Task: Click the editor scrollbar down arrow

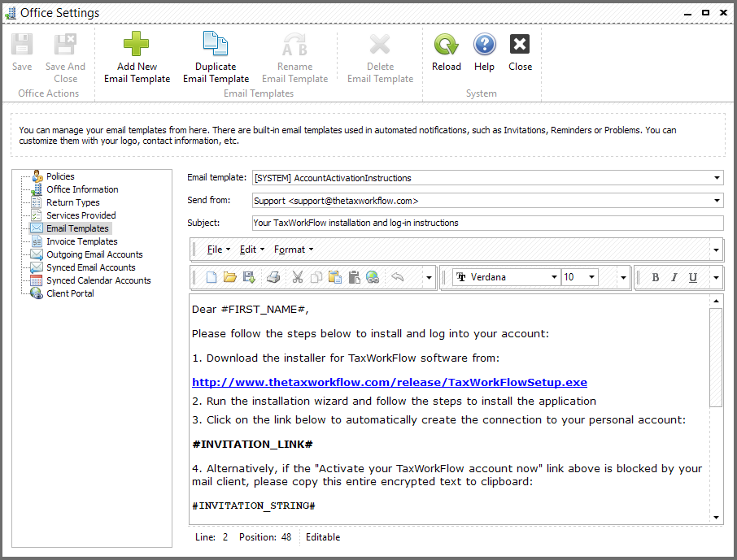Action: (716, 518)
